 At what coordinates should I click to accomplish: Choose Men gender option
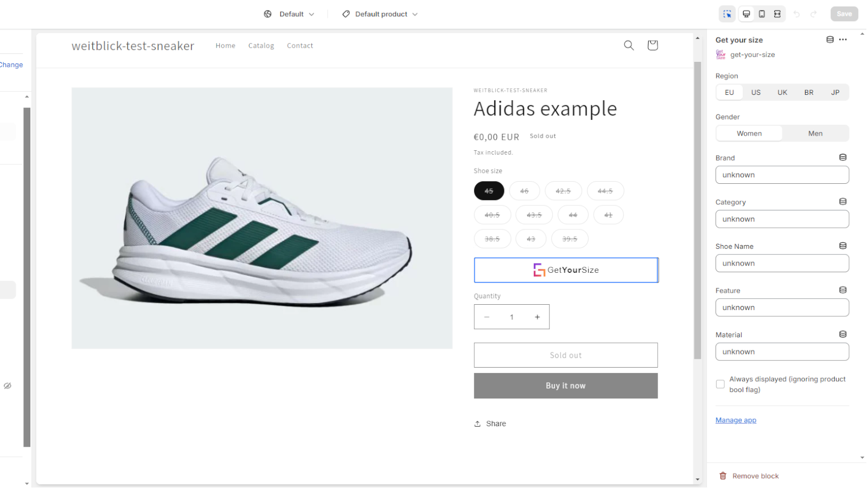(815, 133)
